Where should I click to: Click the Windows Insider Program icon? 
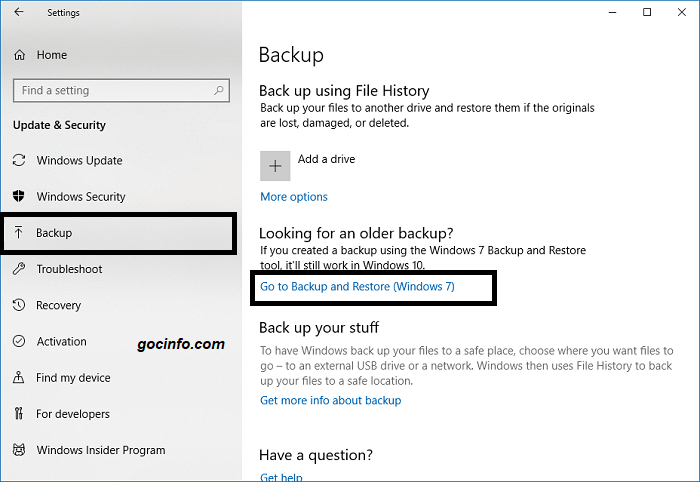[19, 450]
